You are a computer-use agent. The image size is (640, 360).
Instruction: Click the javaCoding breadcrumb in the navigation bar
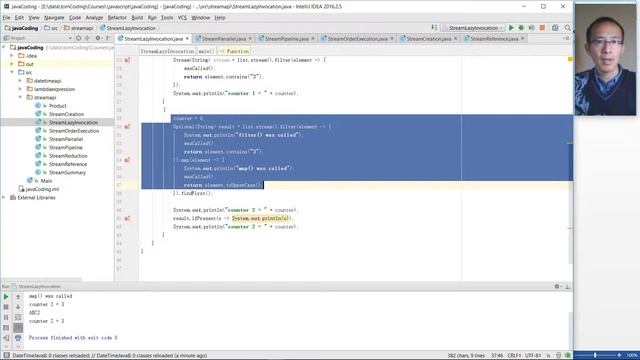tap(21, 28)
